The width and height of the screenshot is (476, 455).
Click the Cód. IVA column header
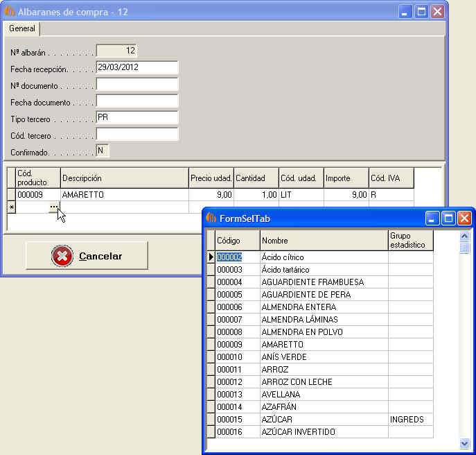tap(391, 178)
